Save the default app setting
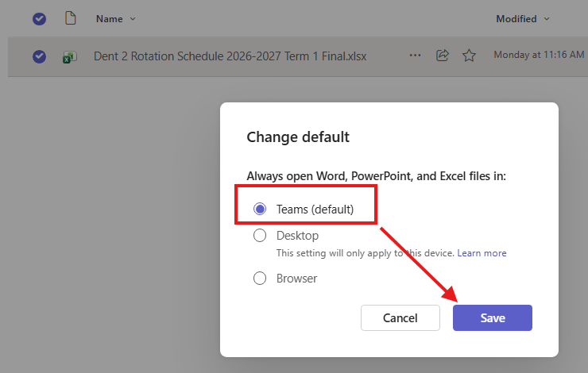The image size is (588, 373). (493, 317)
